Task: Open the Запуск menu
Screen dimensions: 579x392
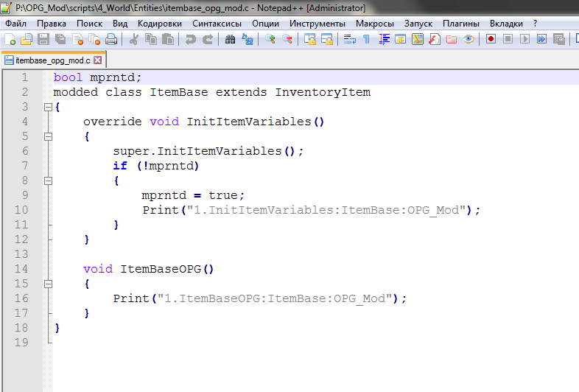Action: coord(418,24)
